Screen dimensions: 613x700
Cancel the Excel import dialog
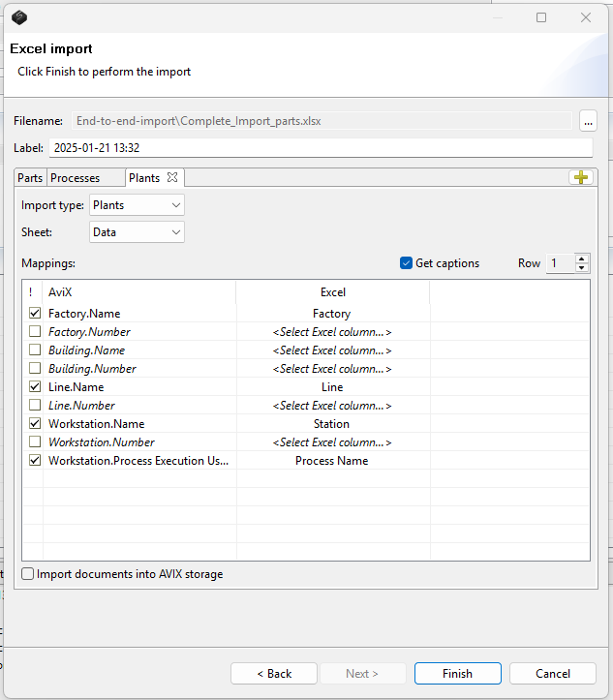[x=553, y=674]
